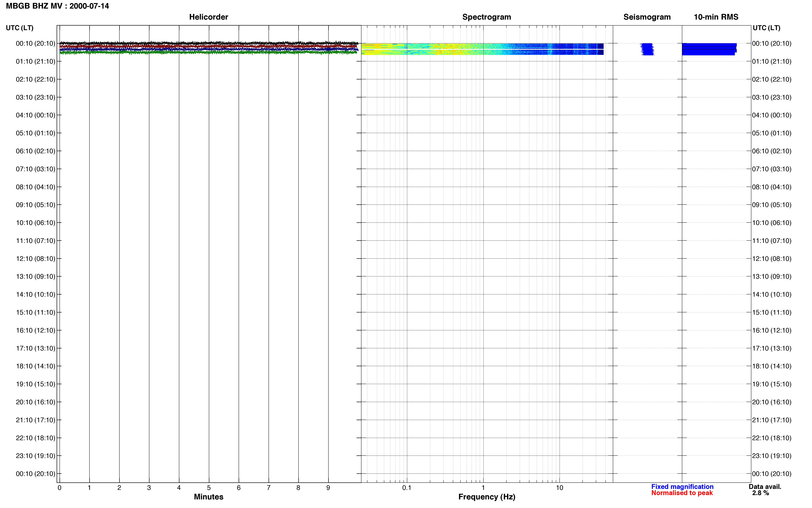Viewport: 812px width, 508px height.
Task: Click the 5 tick on the Minutes axis
Action: (x=209, y=488)
